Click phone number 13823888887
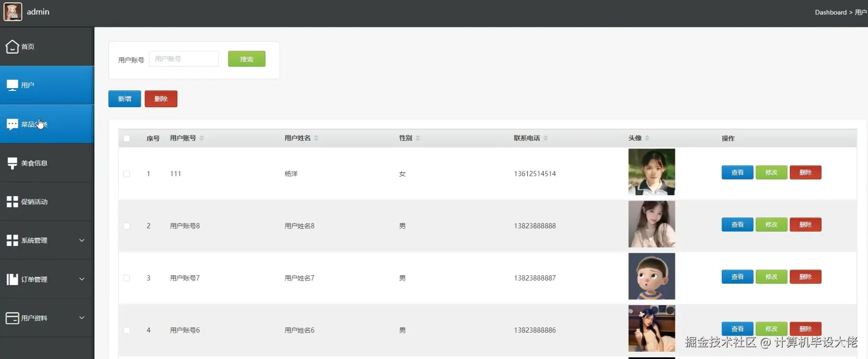 click(535, 278)
